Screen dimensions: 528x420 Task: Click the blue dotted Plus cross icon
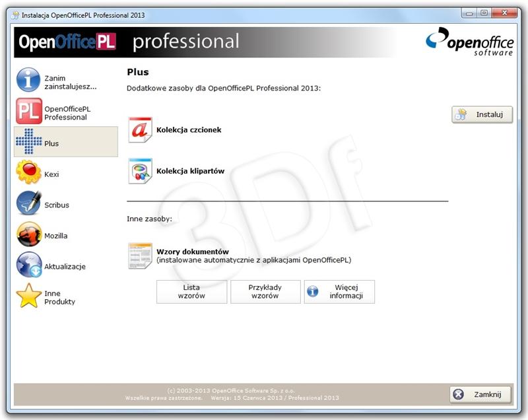[x=29, y=141]
